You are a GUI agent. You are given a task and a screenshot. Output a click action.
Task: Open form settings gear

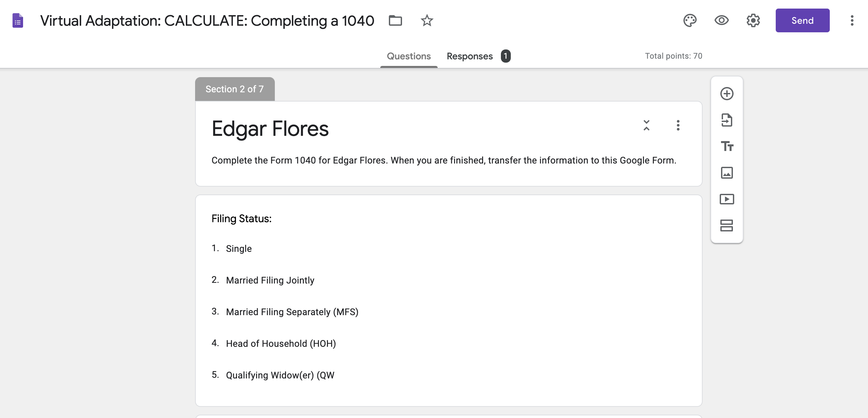coord(753,20)
